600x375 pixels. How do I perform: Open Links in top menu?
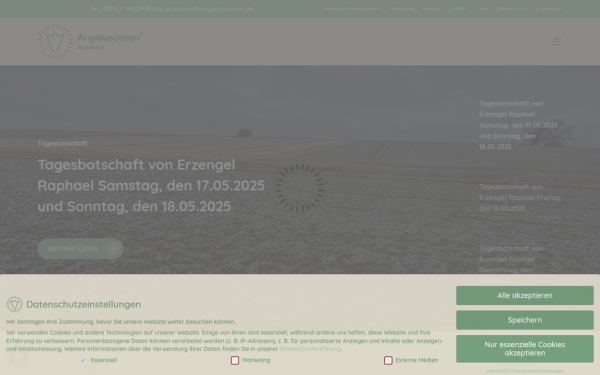tap(483, 8)
